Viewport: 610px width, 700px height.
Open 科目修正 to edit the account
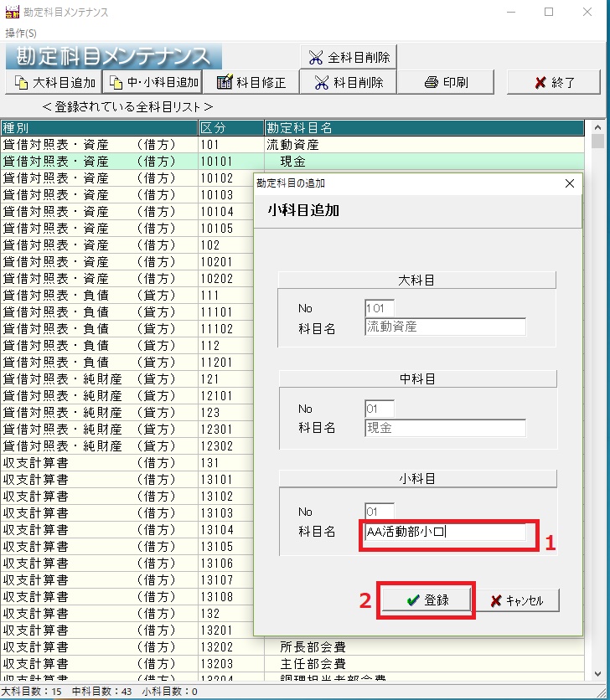[x=251, y=82]
